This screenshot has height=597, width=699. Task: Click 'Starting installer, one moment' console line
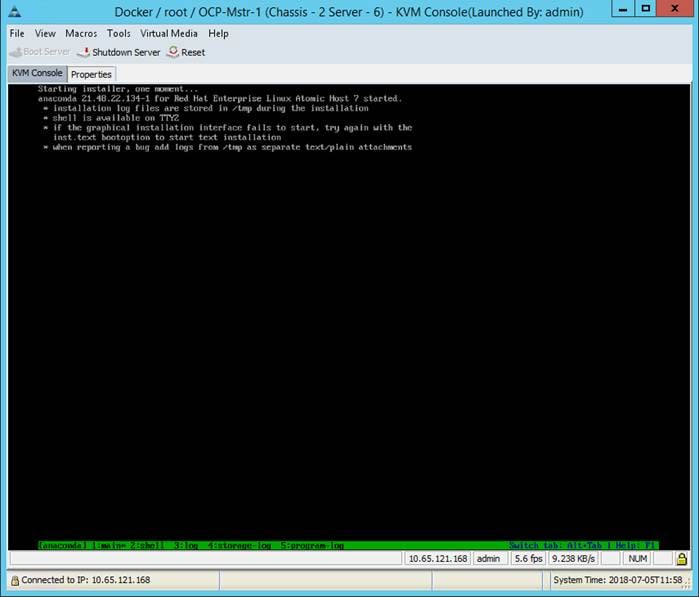[x=118, y=89]
